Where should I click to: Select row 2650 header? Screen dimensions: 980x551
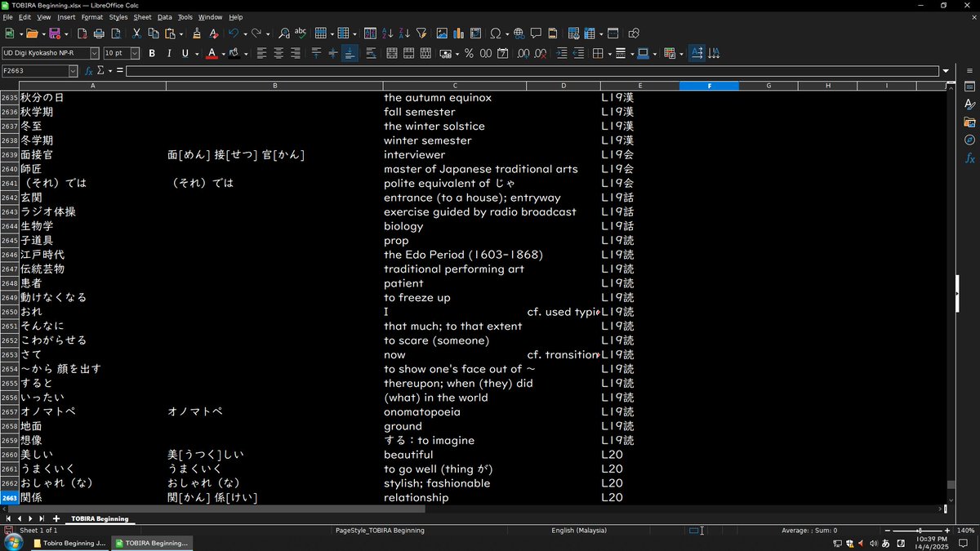9,312
